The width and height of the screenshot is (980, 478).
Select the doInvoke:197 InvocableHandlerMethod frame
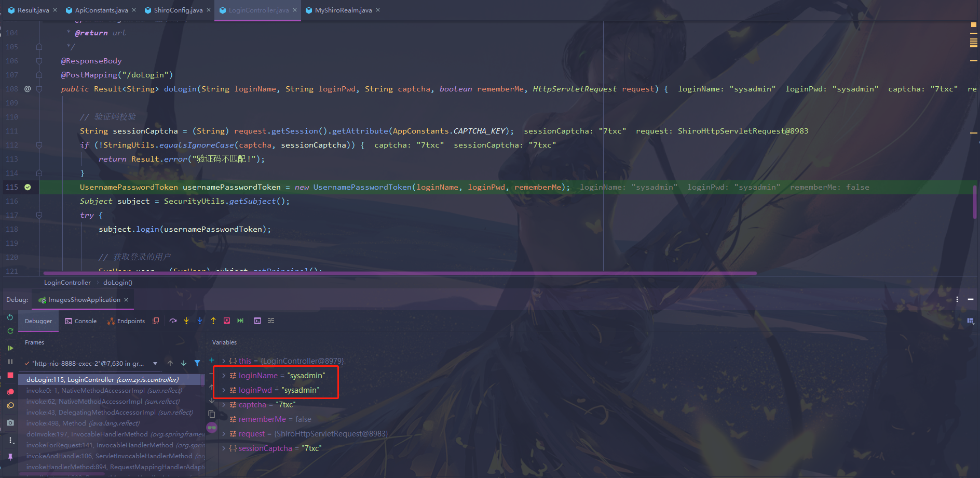pyautogui.click(x=112, y=434)
